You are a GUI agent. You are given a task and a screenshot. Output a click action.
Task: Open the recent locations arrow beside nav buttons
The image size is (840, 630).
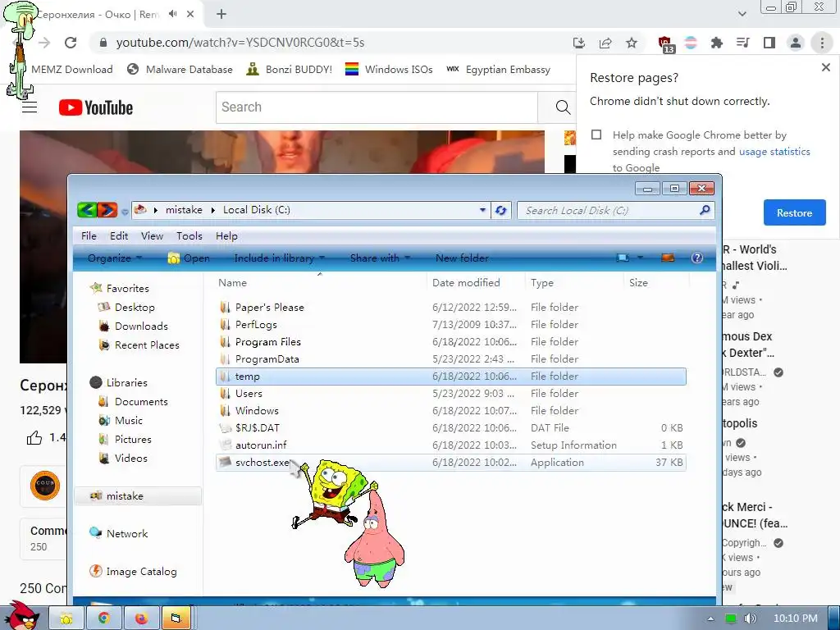pyautogui.click(x=125, y=212)
